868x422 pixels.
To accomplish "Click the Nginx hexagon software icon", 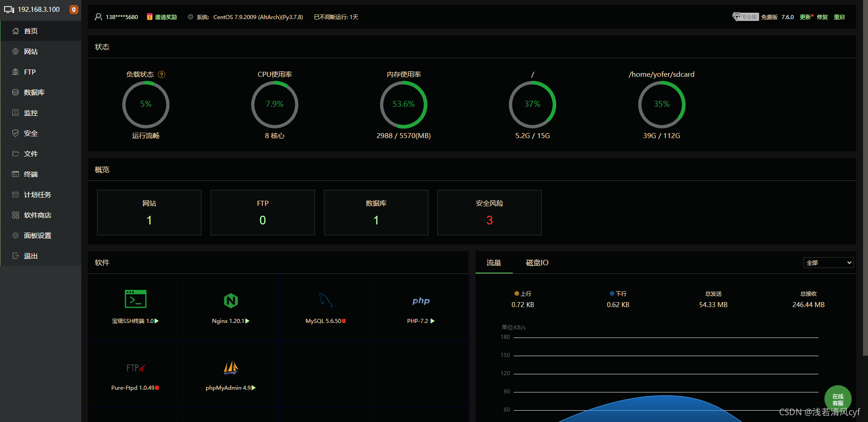I will [231, 300].
